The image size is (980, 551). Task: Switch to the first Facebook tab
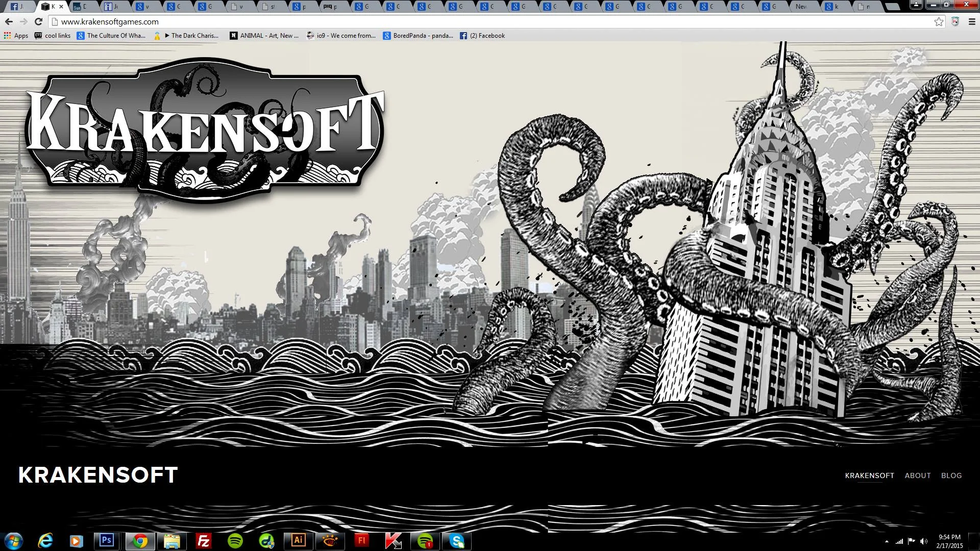19,7
